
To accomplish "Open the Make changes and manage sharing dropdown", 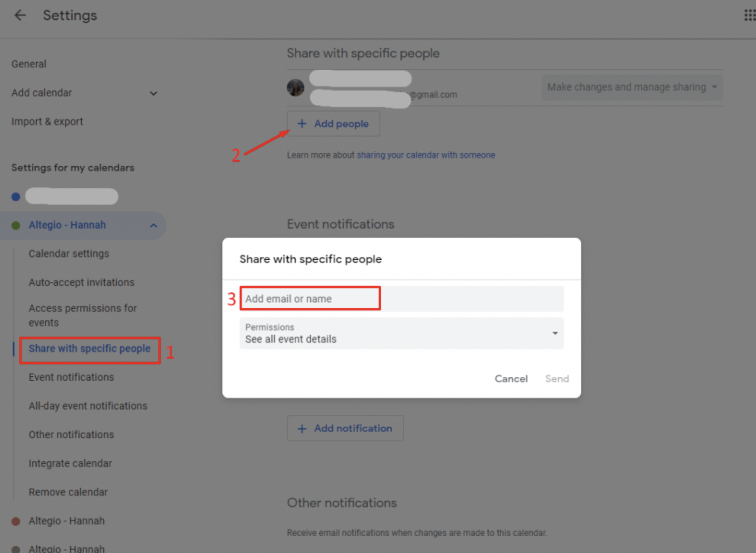I will [x=631, y=87].
